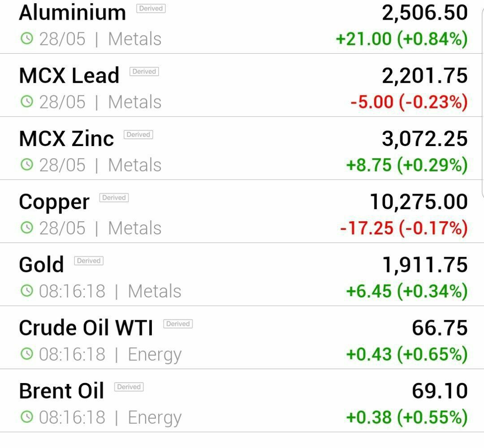Tap the Crude Oil WTI change +0.43 (+0.65%)
This screenshot has width=484, height=448.
click(x=407, y=354)
